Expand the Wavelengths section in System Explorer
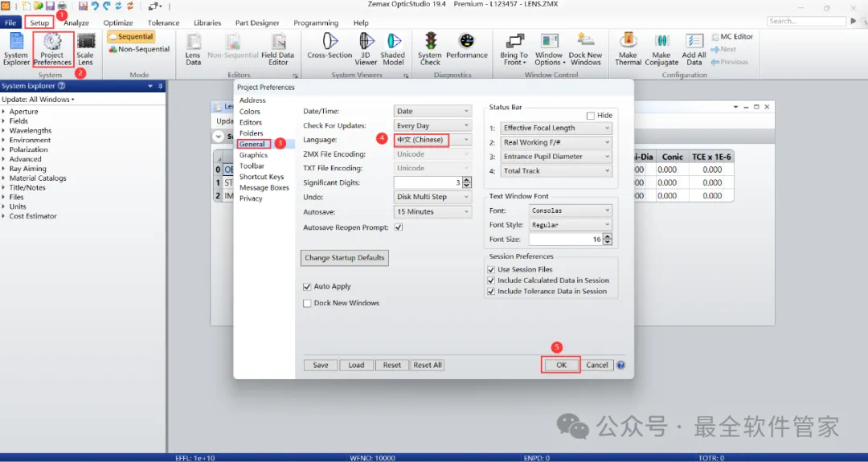868x462 pixels. pos(4,131)
